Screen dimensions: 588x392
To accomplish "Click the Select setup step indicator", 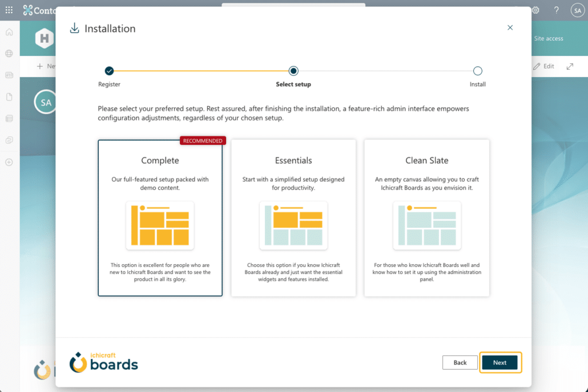I will point(293,71).
